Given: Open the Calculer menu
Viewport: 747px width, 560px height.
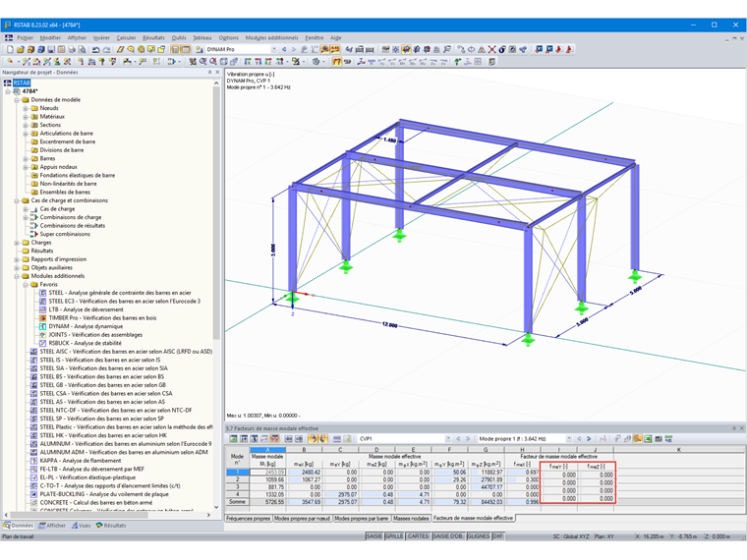Looking at the screenshot, I should (126, 37).
